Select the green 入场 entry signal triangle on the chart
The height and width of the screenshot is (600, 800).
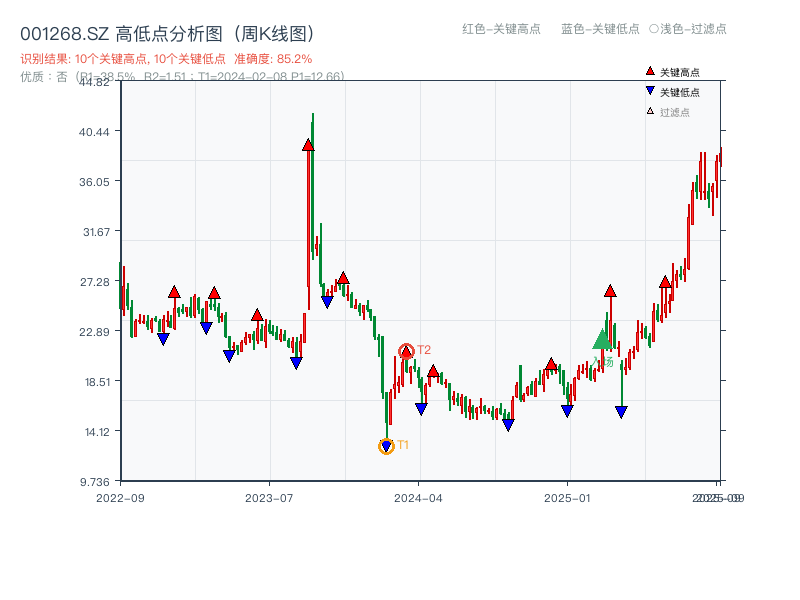click(600, 340)
